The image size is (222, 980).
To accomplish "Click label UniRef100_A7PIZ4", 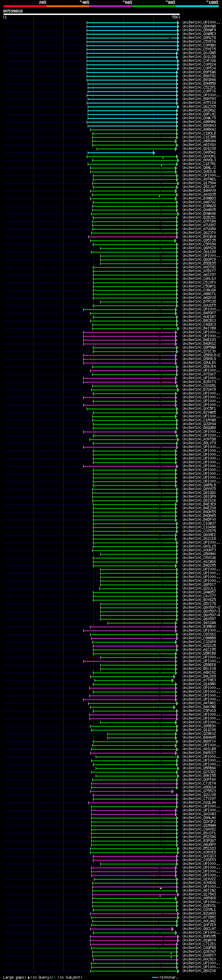I will pos(199,103).
